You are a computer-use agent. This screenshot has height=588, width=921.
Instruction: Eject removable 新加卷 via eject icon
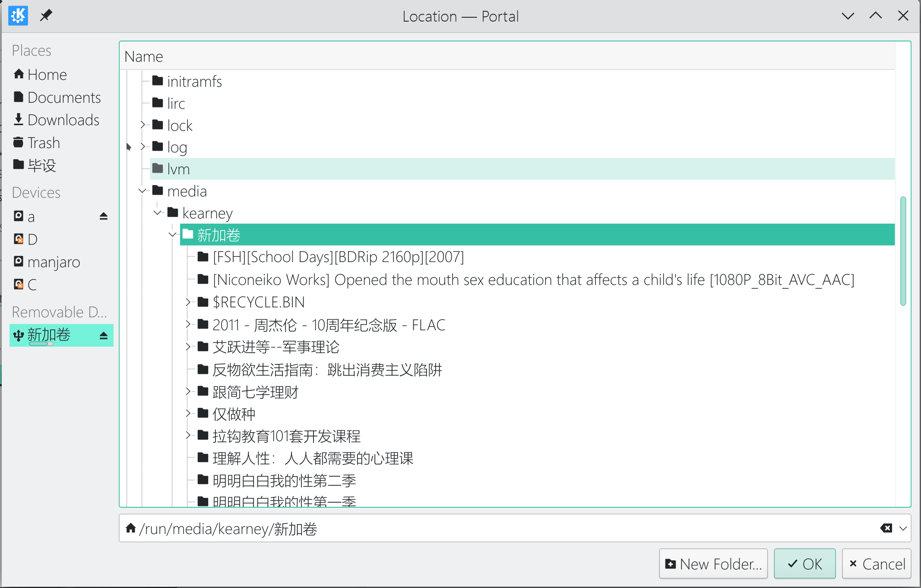coord(103,335)
